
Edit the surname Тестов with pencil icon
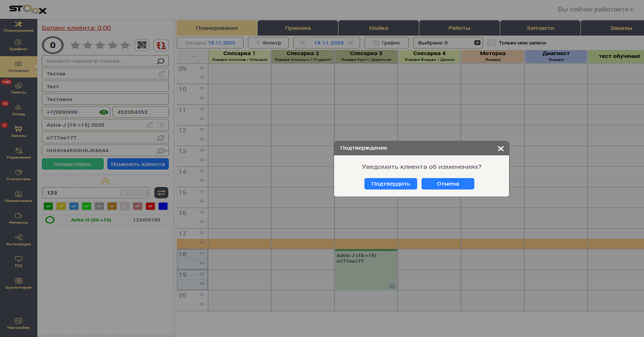(x=161, y=74)
